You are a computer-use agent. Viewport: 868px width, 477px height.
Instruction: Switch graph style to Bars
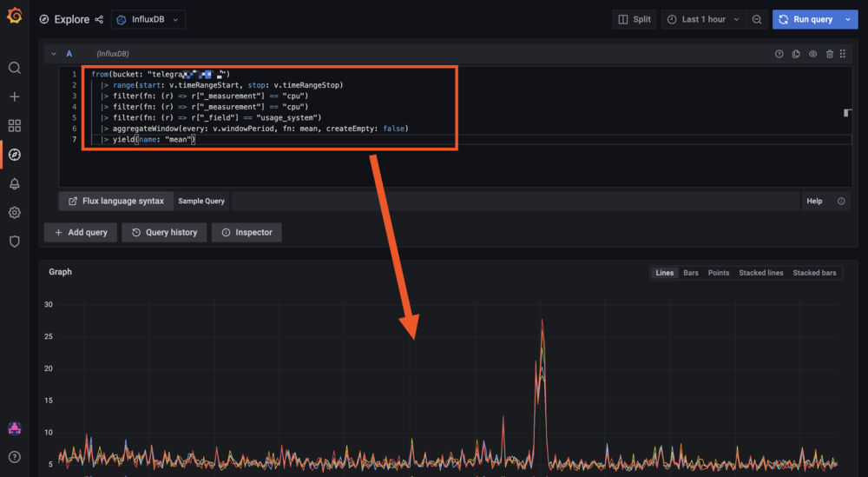coord(691,273)
